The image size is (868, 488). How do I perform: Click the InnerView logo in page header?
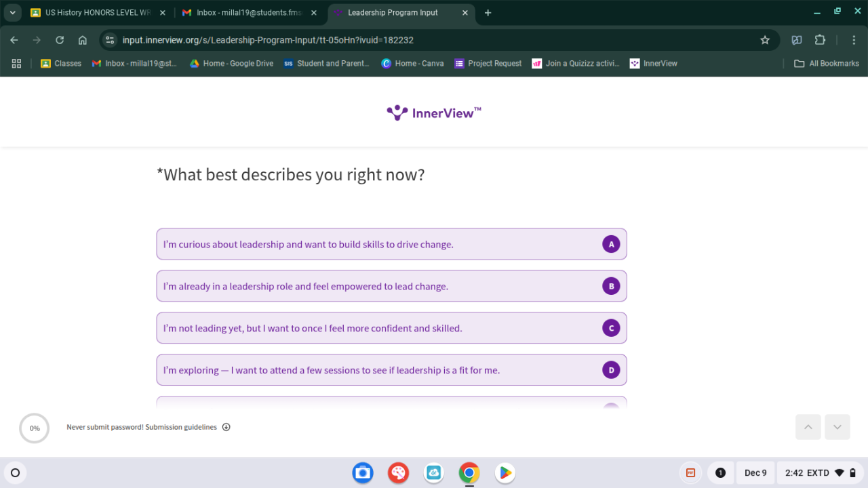pos(434,113)
